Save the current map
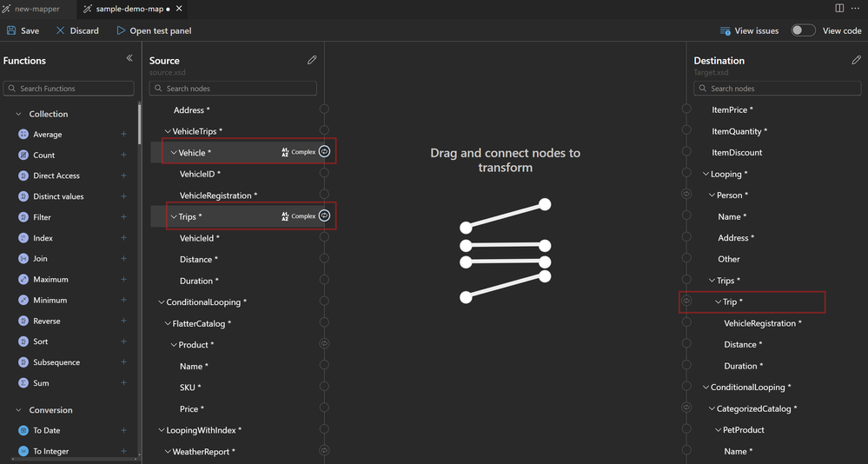This screenshot has width=868, height=464. click(x=23, y=30)
